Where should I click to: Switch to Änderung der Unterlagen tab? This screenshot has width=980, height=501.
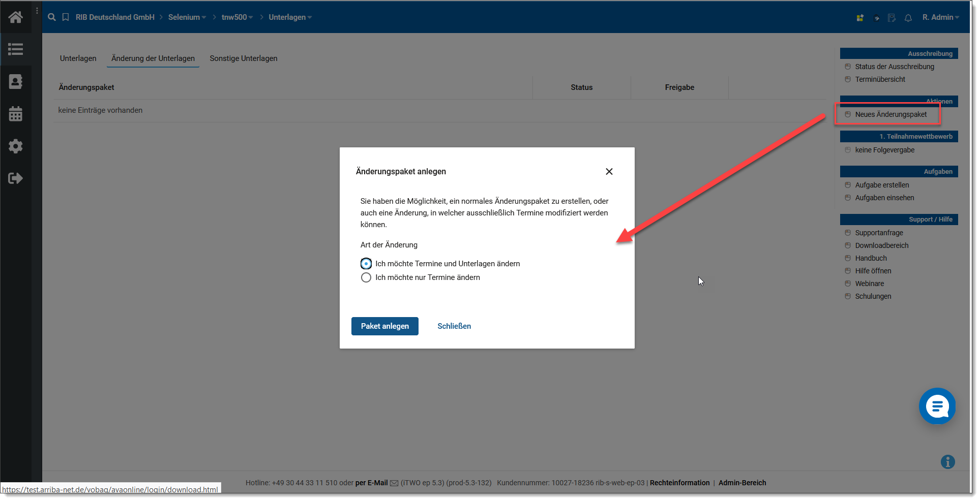point(153,58)
